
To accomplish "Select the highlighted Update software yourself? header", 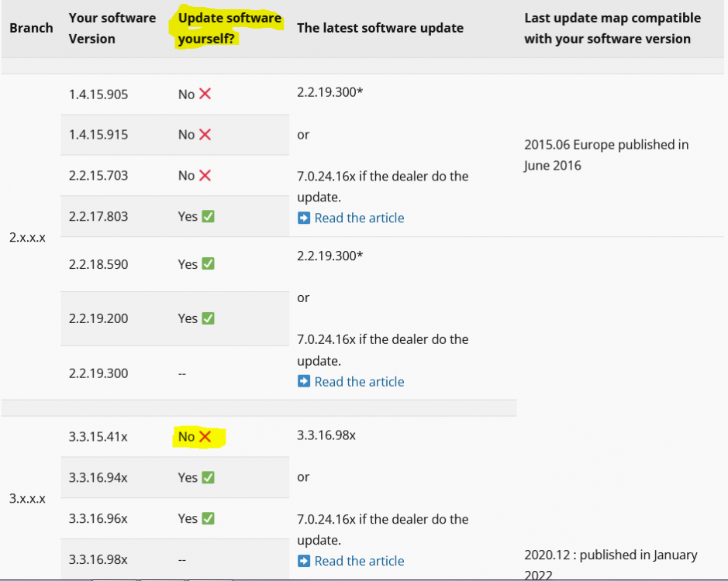I will pyautogui.click(x=229, y=28).
